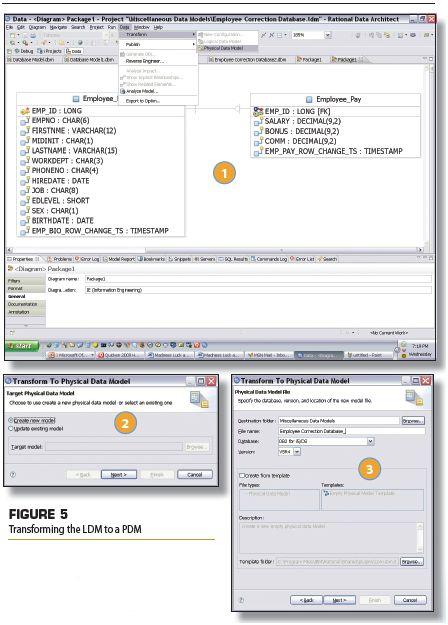Click the File name input field
This screenshot has height=625, width=448.
point(352,431)
